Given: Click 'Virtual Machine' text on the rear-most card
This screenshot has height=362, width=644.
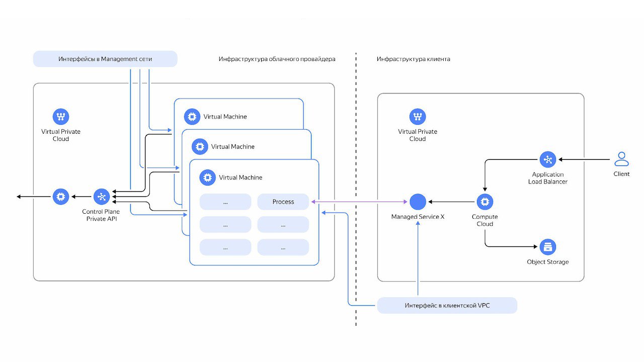Looking at the screenshot, I should click(225, 117).
